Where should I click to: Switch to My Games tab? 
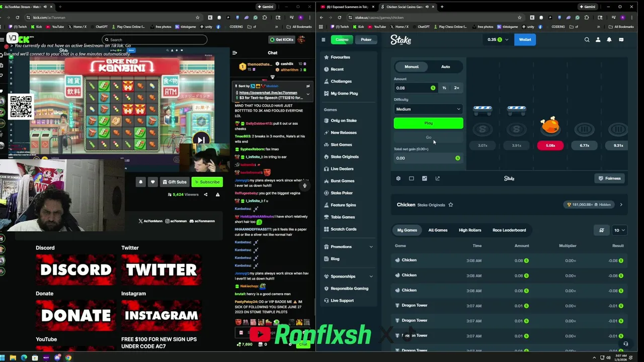click(x=407, y=230)
